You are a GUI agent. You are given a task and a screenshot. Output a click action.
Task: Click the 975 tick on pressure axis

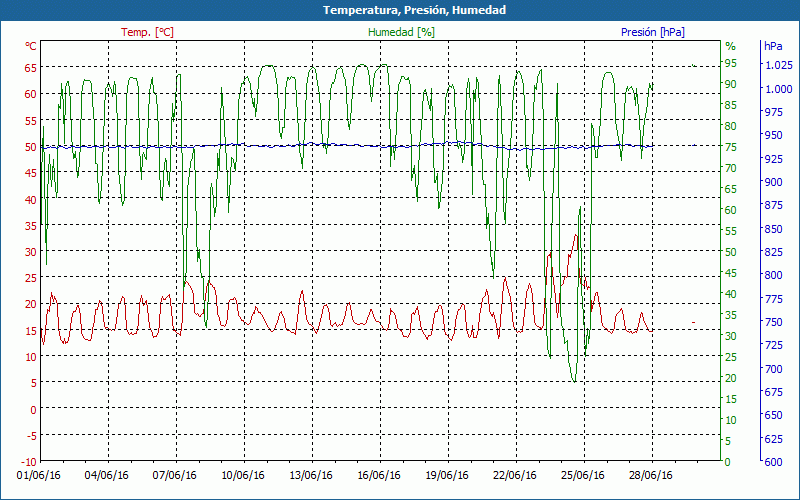click(773, 112)
